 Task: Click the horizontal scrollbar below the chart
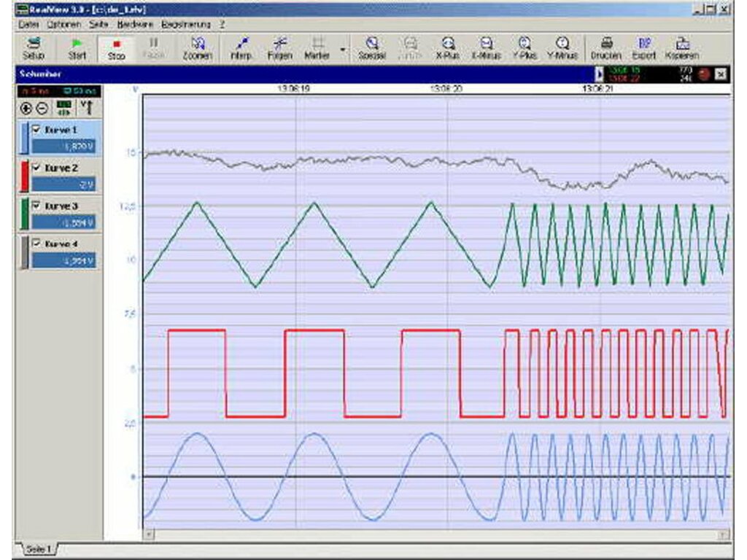438,534
